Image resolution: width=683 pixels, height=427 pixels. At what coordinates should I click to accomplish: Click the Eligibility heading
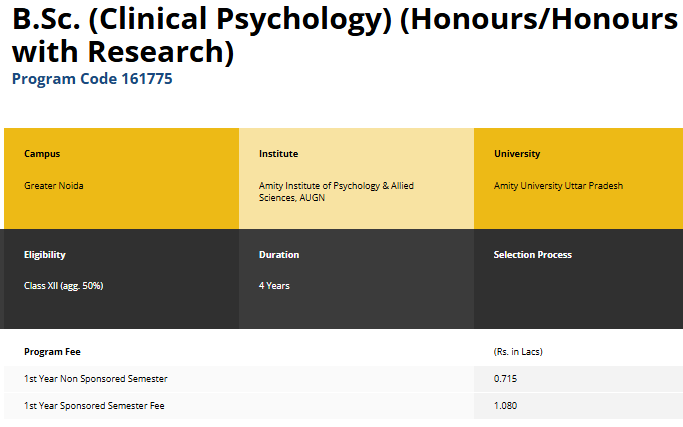click(x=44, y=255)
